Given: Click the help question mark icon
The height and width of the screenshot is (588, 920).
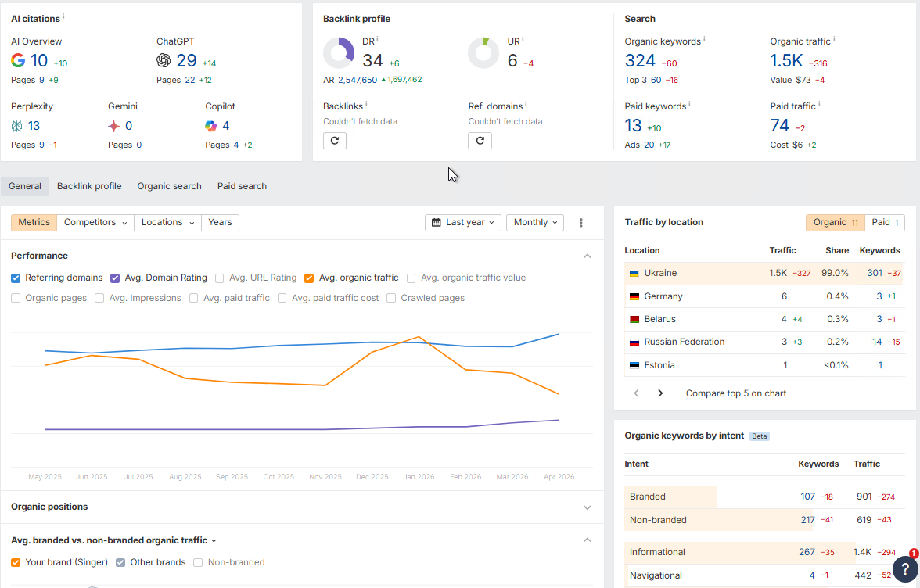Looking at the screenshot, I should click(904, 568).
